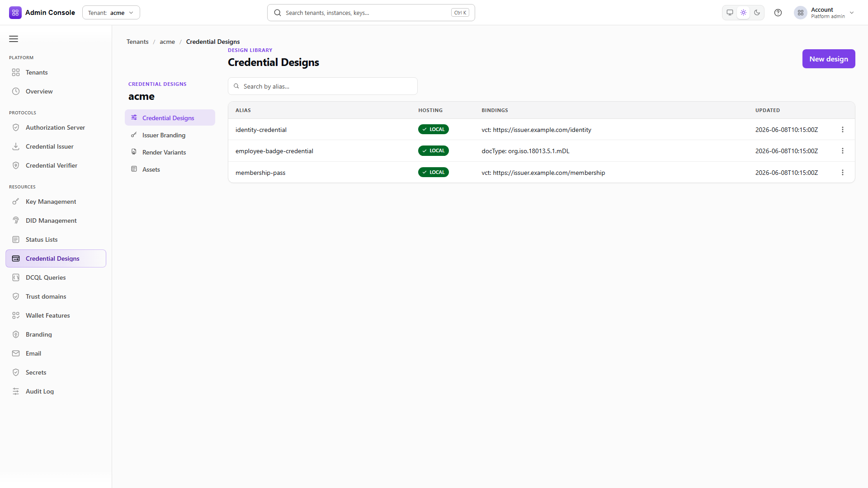Click the Status Lists icon
868x488 pixels.
click(x=16, y=239)
